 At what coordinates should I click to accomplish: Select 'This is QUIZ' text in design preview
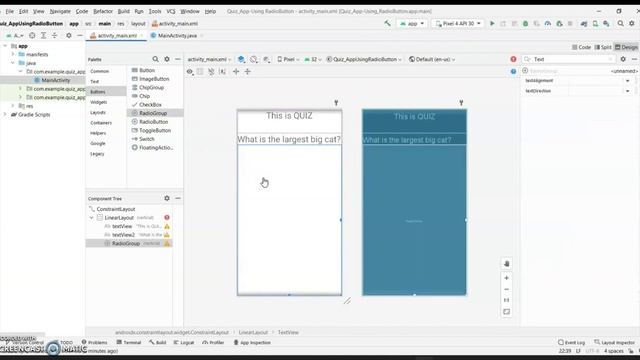(289, 116)
